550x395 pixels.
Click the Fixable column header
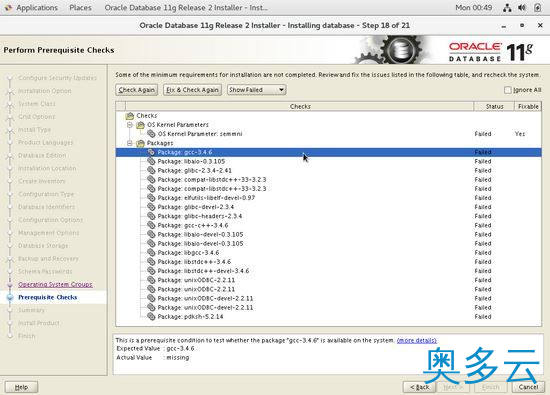click(528, 106)
